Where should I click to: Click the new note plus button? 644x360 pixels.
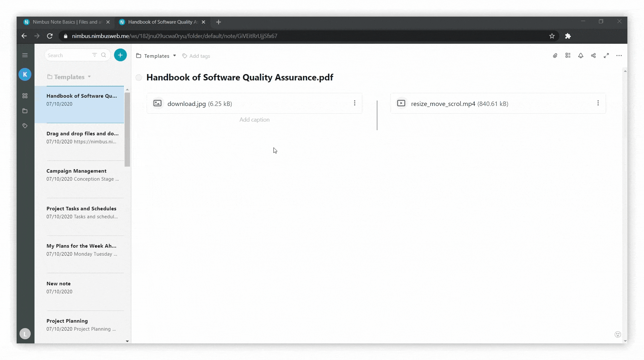[119, 55]
